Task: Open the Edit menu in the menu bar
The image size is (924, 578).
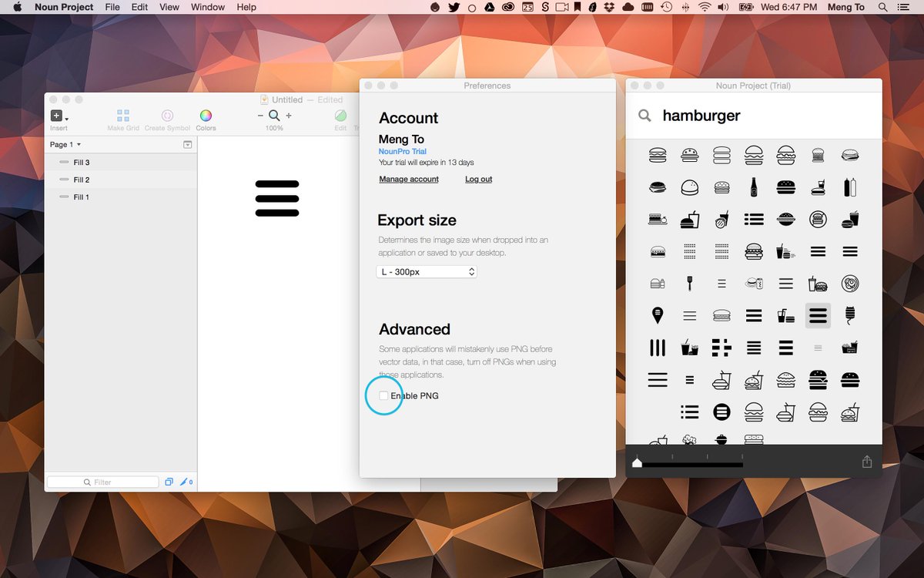Action: tap(139, 7)
